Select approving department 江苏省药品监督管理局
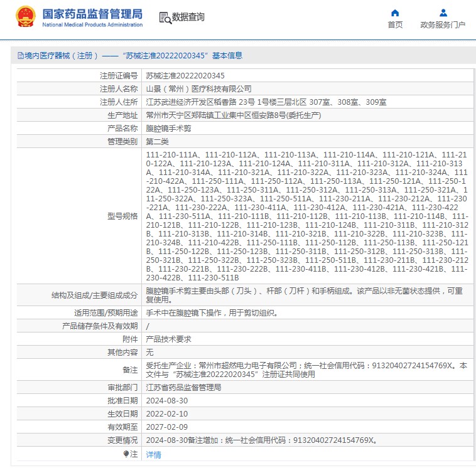 tap(183, 388)
